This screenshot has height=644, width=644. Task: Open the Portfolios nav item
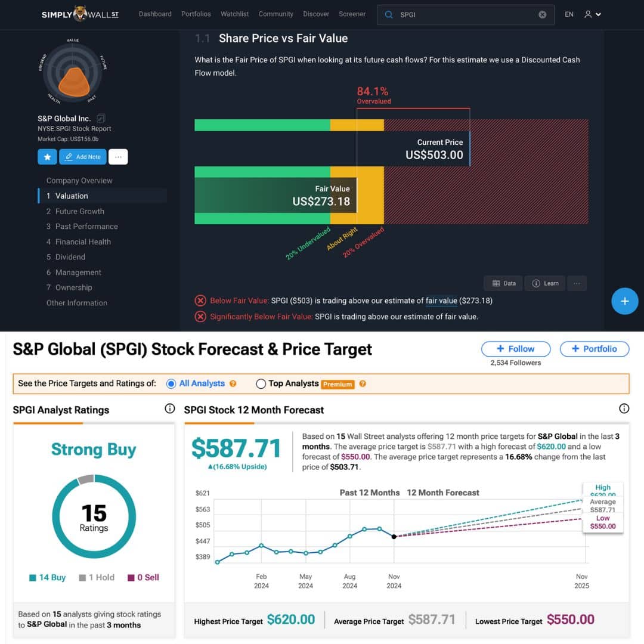(x=196, y=14)
